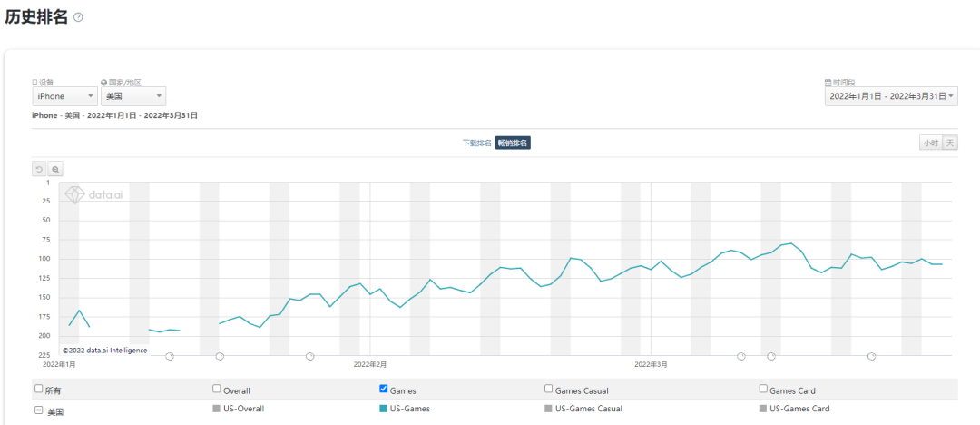Reset chart zoom with the undo icon
Screen dimensions: 980x425
39,169
